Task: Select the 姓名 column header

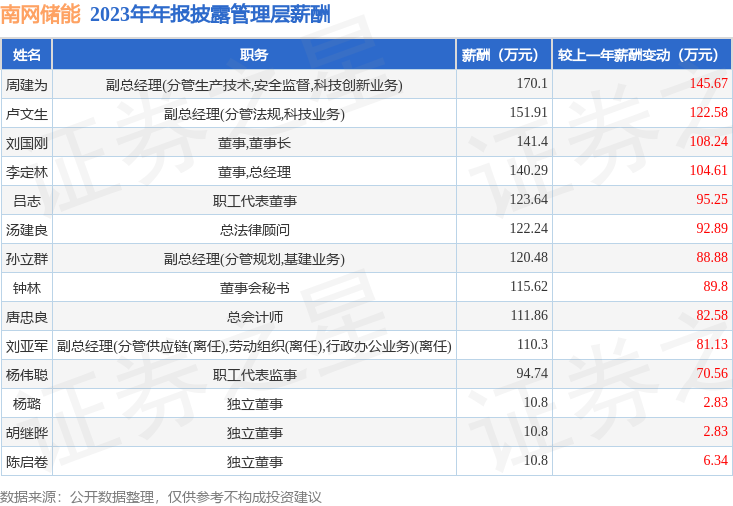Action: tap(27, 55)
